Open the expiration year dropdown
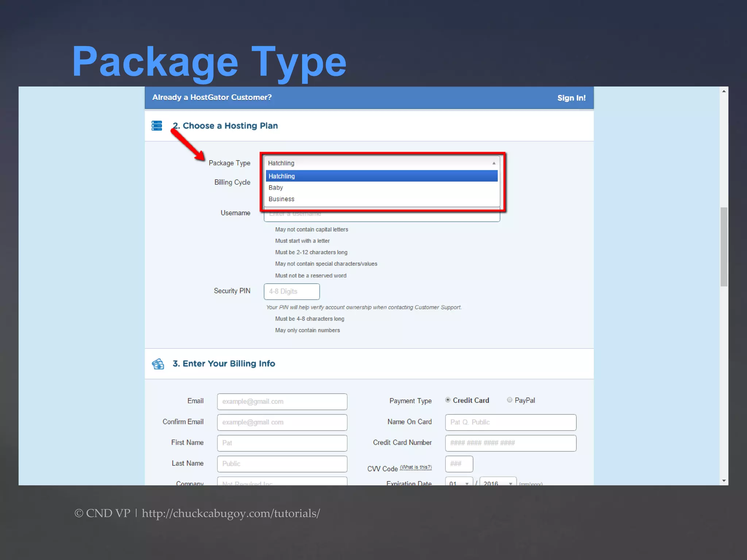The height and width of the screenshot is (560, 747). pyautogui.click(x=498, y=481)
